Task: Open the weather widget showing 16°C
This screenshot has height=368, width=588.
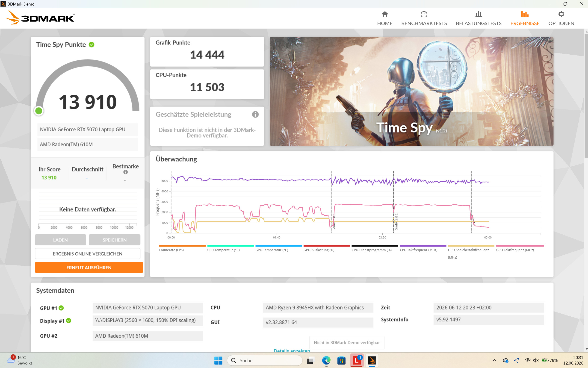Action: (x=19, y=360)
